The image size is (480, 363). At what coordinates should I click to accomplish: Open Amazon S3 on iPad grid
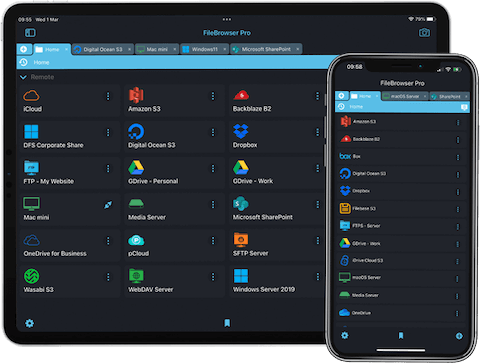pos(175,101)
